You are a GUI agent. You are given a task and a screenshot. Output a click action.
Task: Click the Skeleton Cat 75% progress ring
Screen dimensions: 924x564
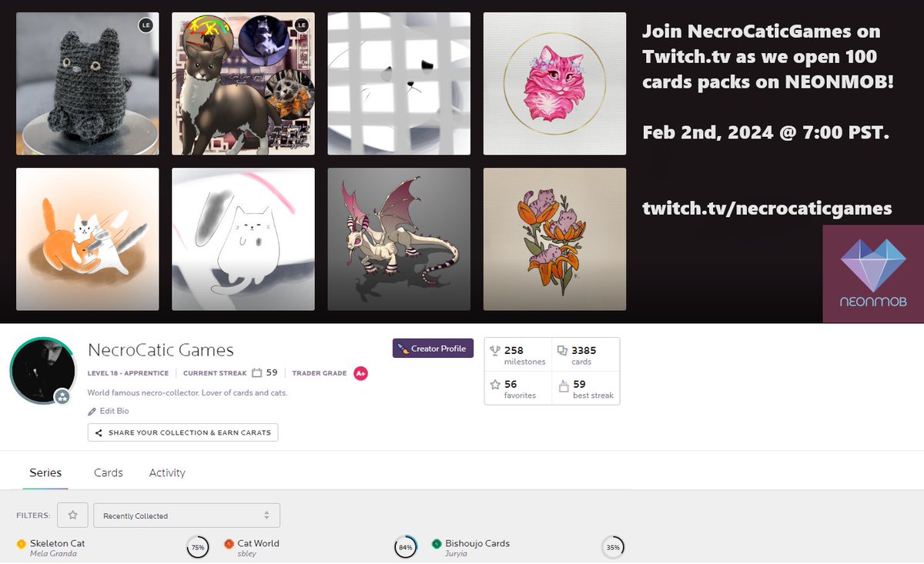click(198, 548)
